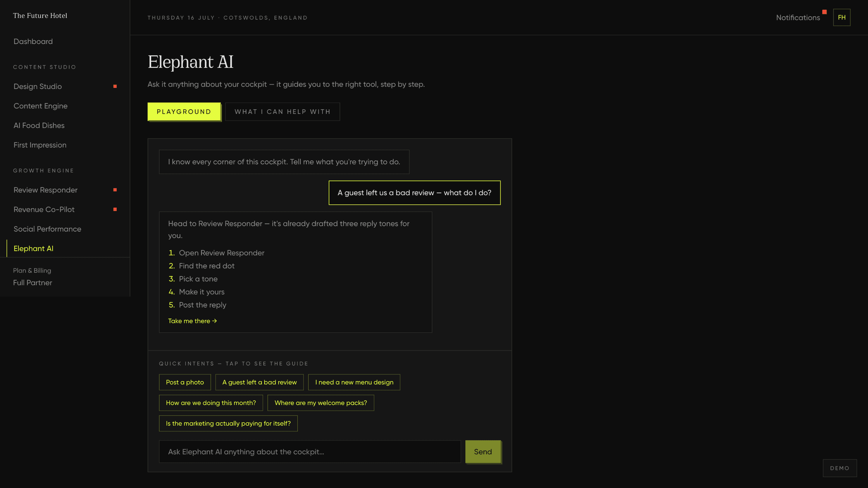The height and width of the screenshot is (488, 868).
Task: Click the DEMO badge
Action: tap(840, 468)
